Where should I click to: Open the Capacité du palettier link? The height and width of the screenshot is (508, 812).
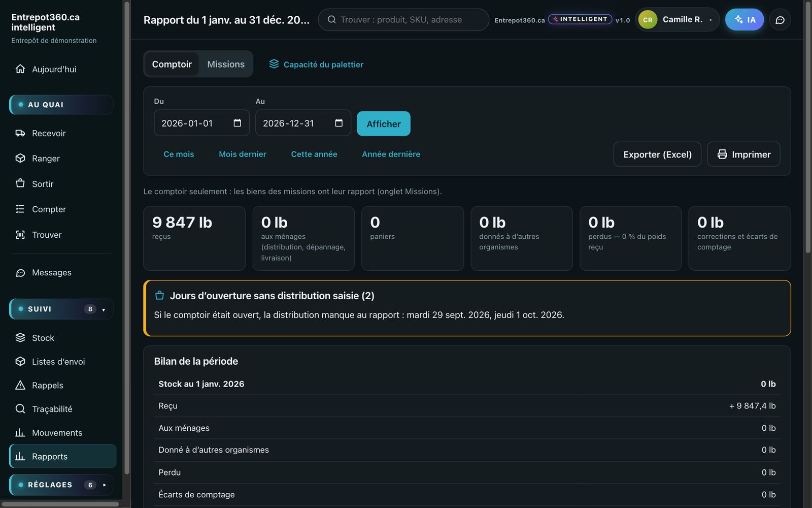coord(316,64)
